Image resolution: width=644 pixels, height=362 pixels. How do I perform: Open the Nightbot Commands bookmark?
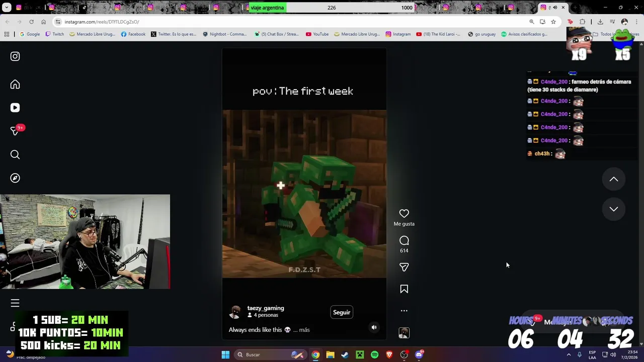[x=224, y=34]
